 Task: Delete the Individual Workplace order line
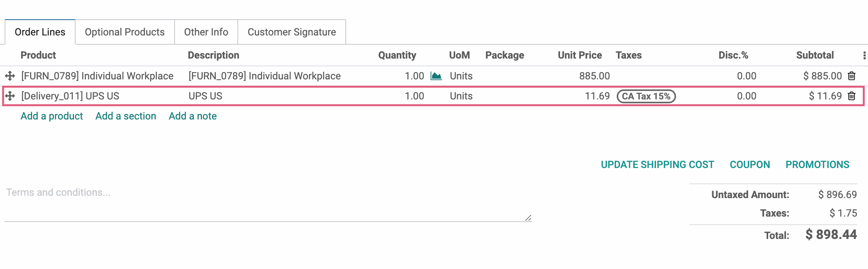[x=851, y=76]
